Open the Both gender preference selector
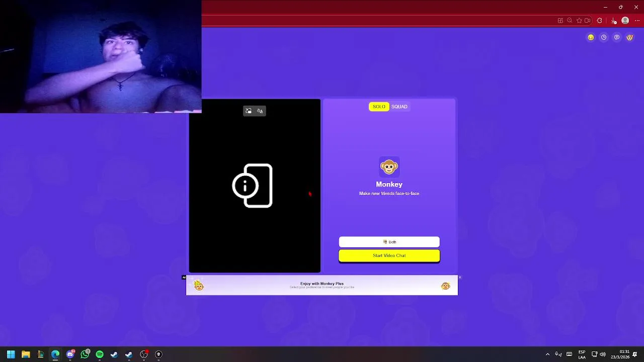 pos(389,242)
